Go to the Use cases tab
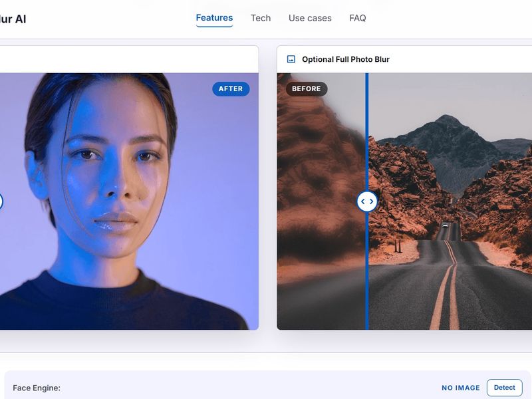532x399 pixels. pyautogui.click(x=310, y=18)
